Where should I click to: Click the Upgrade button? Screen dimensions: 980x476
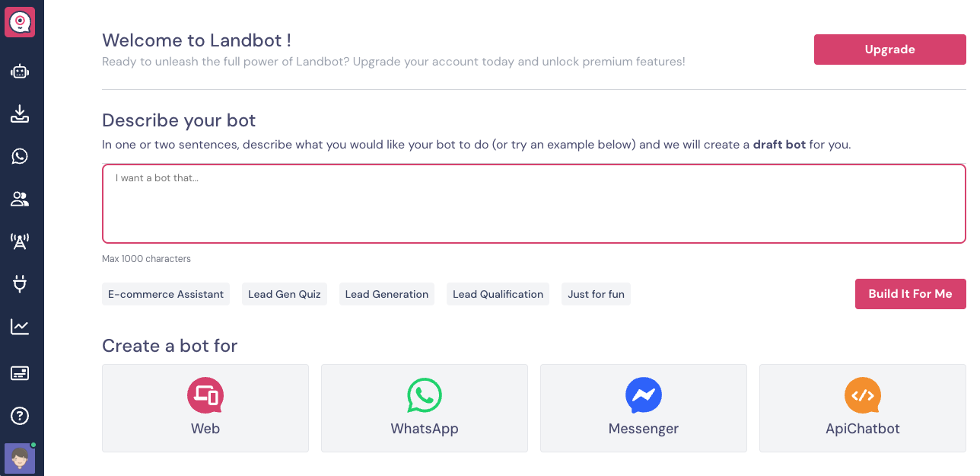[889, 50]
